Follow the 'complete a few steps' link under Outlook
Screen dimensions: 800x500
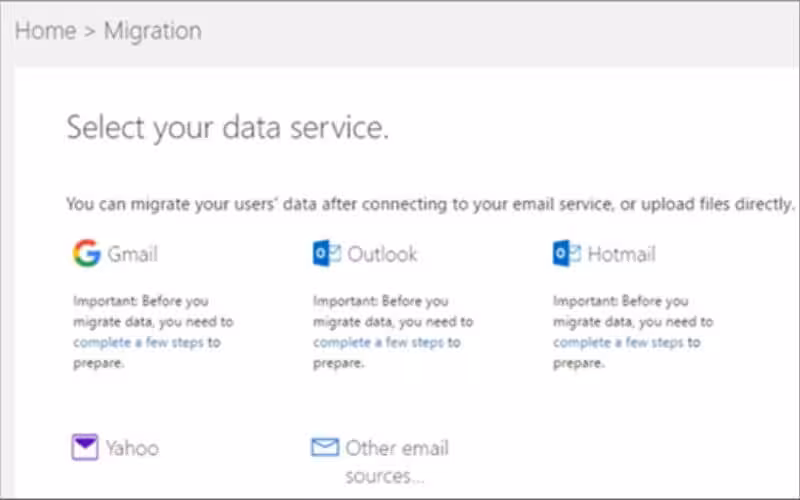[x=378, y=342]
